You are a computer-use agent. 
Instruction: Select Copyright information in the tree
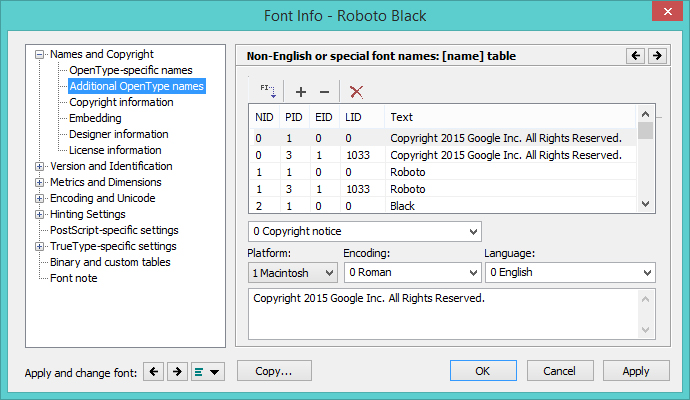click(121, 103)
